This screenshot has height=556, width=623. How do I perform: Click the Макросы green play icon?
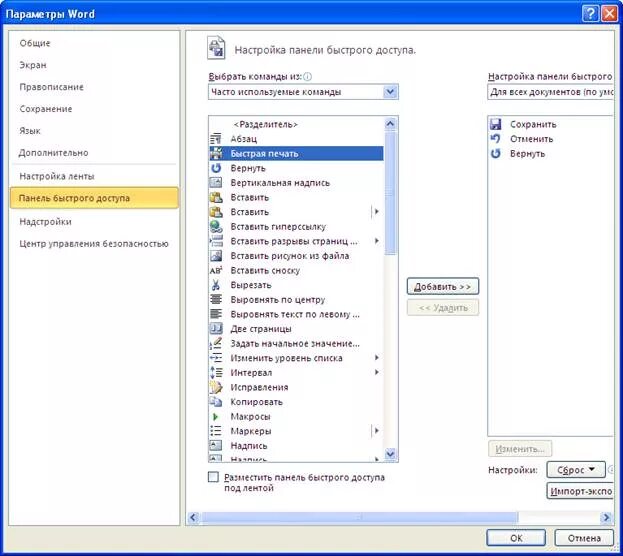click(x=216, y=417)
